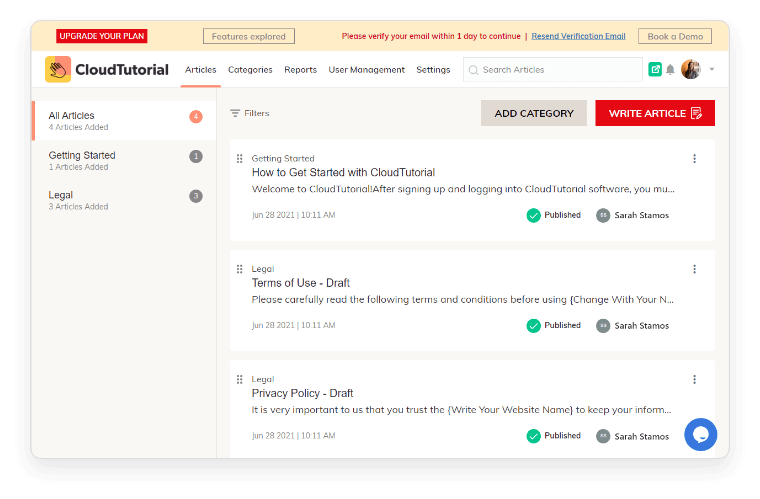Click 'It is very important to us' excerpt

pos(461,410)
